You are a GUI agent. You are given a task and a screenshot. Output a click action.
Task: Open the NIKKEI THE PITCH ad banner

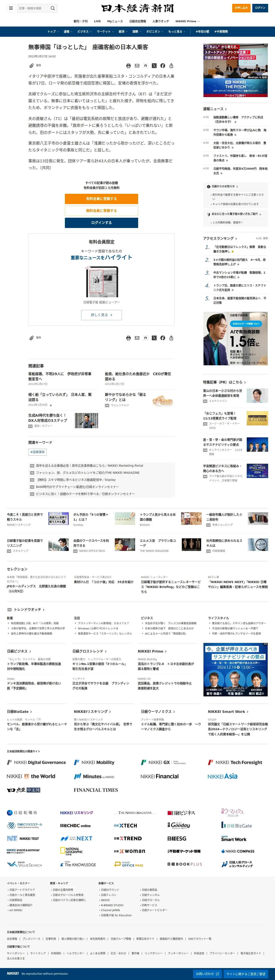pos(235,70)
